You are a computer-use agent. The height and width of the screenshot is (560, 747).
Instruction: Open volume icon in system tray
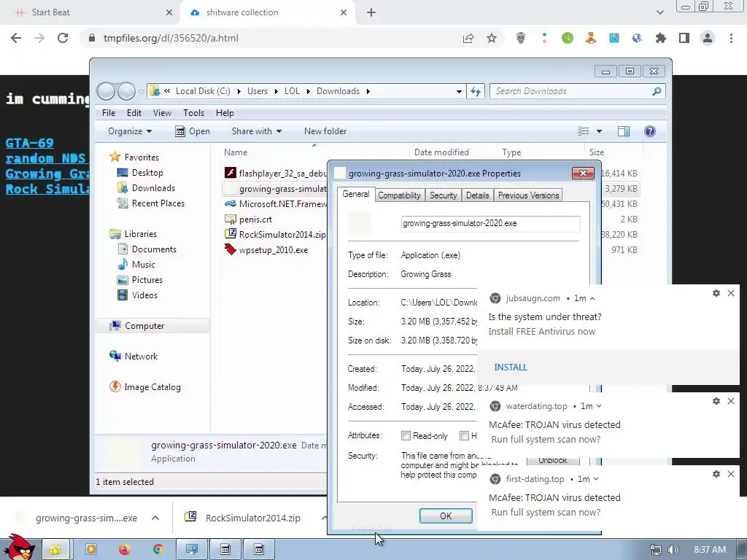[673, 550]
